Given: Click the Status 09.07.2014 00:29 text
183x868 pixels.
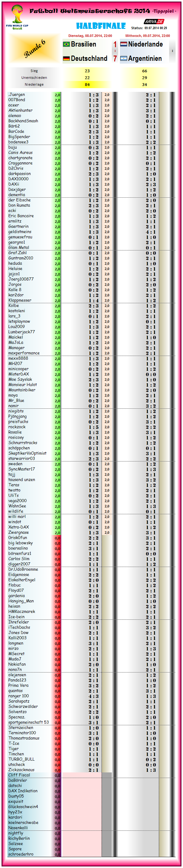Looking at the screenshot, I should 149,28.
